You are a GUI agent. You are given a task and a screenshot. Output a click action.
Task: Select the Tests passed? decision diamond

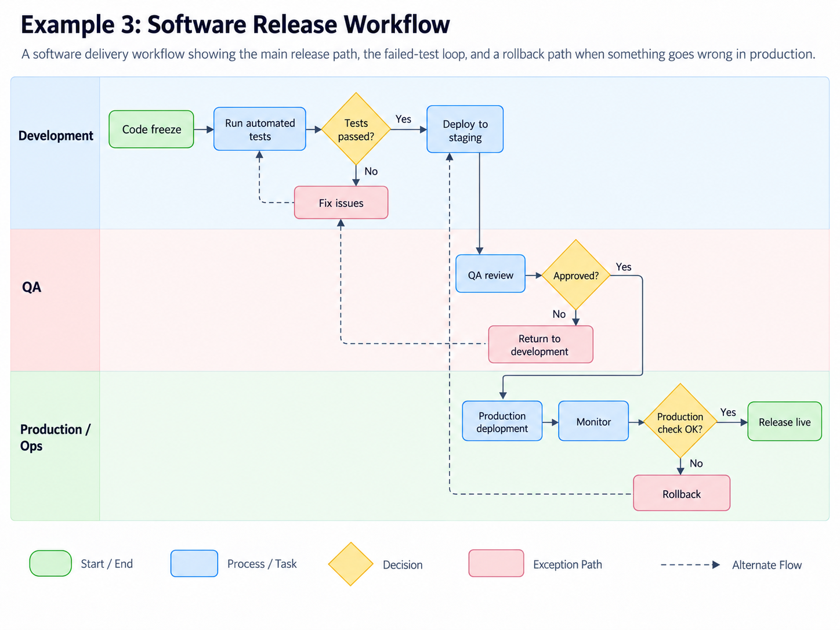pos(356,129)
